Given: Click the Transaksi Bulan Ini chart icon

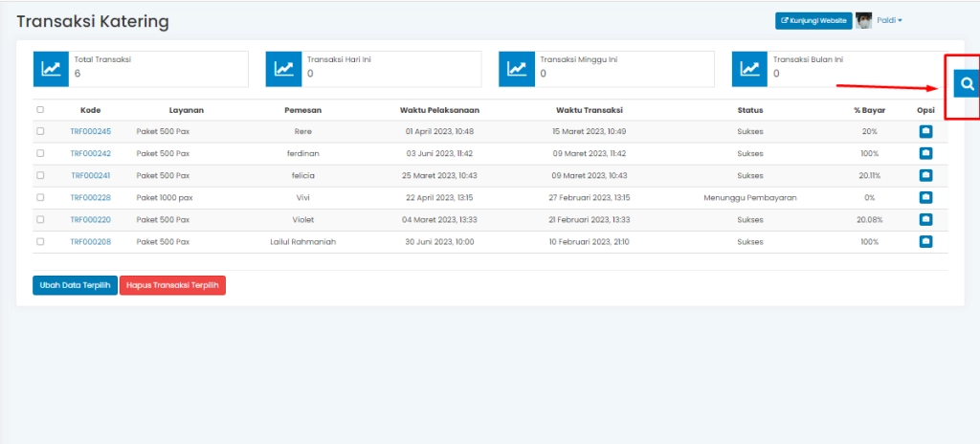Looking at the screenshot, I should click(x=749, y=69).
